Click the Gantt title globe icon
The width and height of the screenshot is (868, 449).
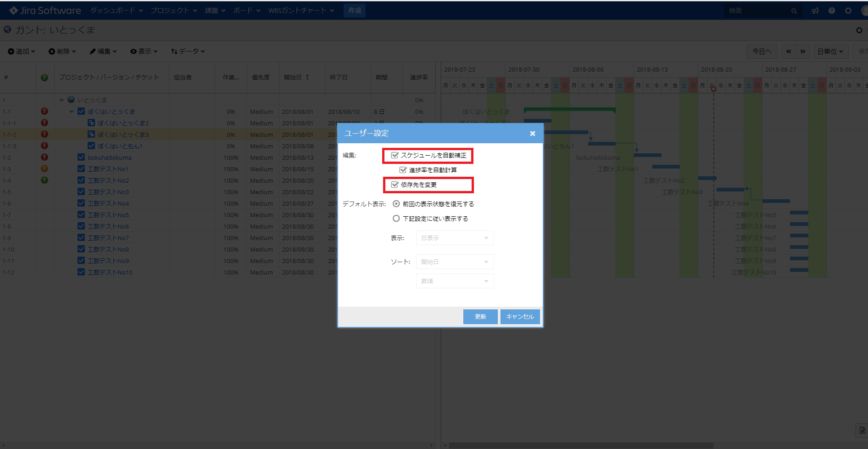click(7, 30)
